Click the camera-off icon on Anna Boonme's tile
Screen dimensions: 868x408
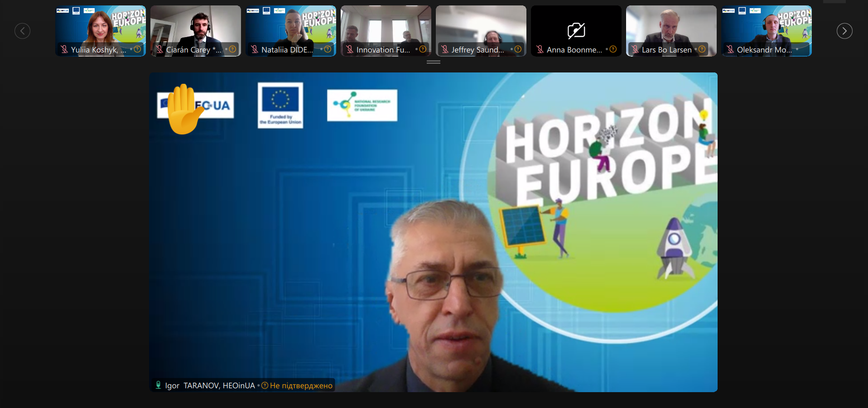(576, 30)
